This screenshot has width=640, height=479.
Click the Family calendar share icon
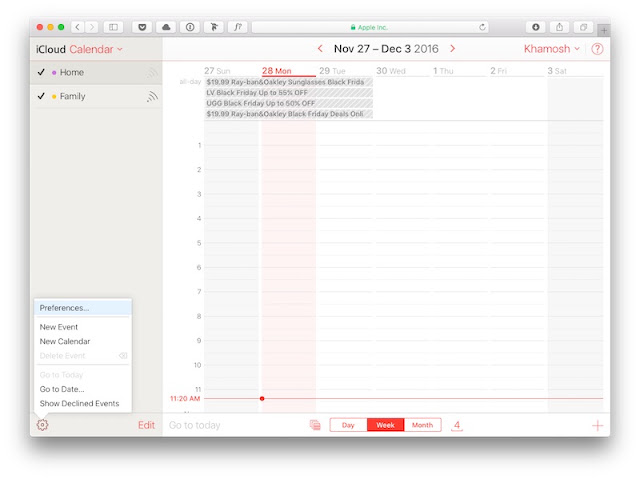point(152,97)
